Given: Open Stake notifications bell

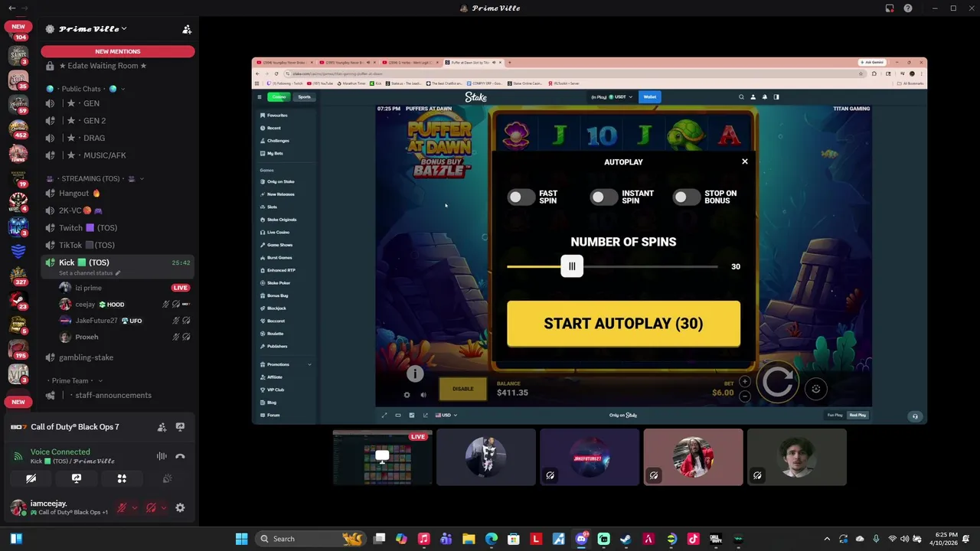Looking at the screenshot, I should (764, 97).
